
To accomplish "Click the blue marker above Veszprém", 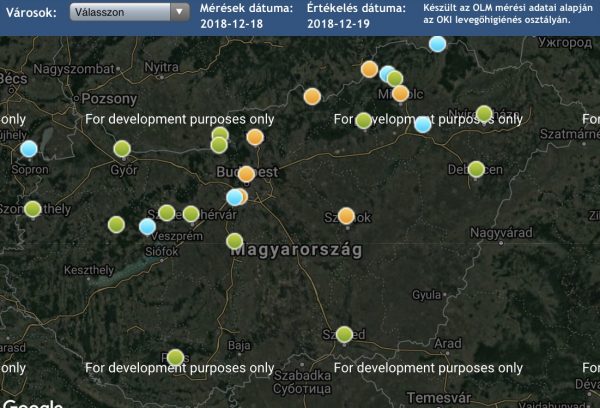I will tap(147, 227).
